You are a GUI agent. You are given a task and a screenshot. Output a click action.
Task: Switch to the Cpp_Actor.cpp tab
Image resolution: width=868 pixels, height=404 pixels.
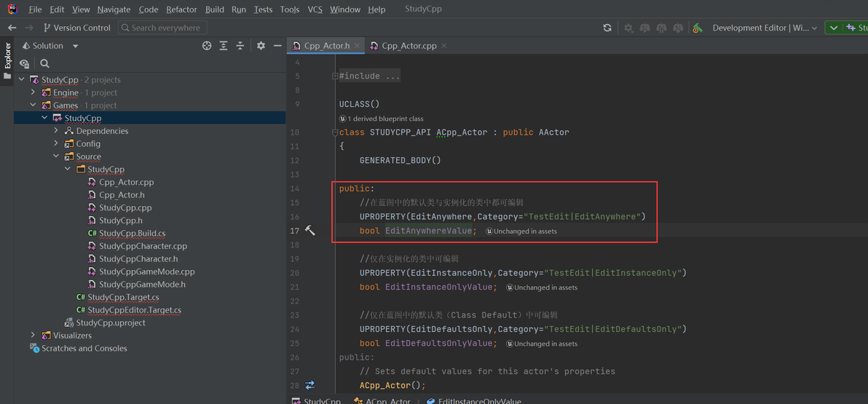pos(408,45)
